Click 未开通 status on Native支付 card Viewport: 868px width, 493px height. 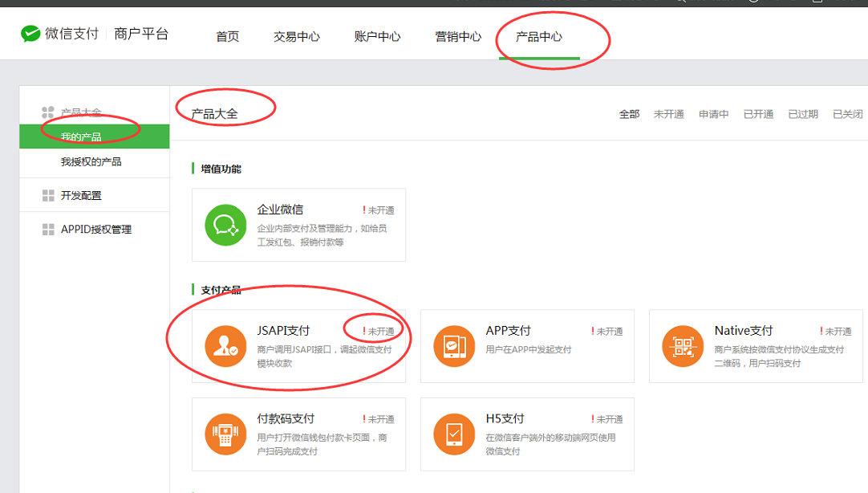[x=836, y=332]
